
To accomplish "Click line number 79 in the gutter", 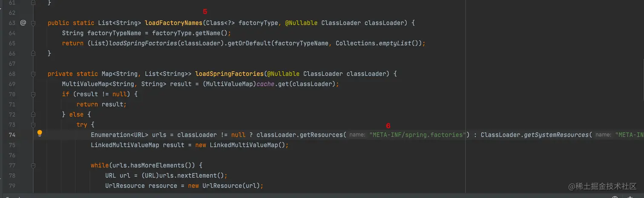I will (x=12, y=186).
